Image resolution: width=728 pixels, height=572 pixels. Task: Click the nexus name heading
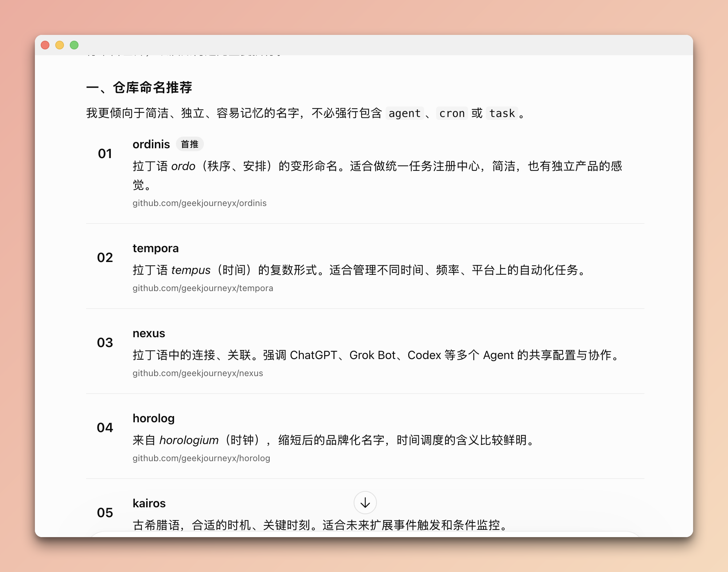149,333
